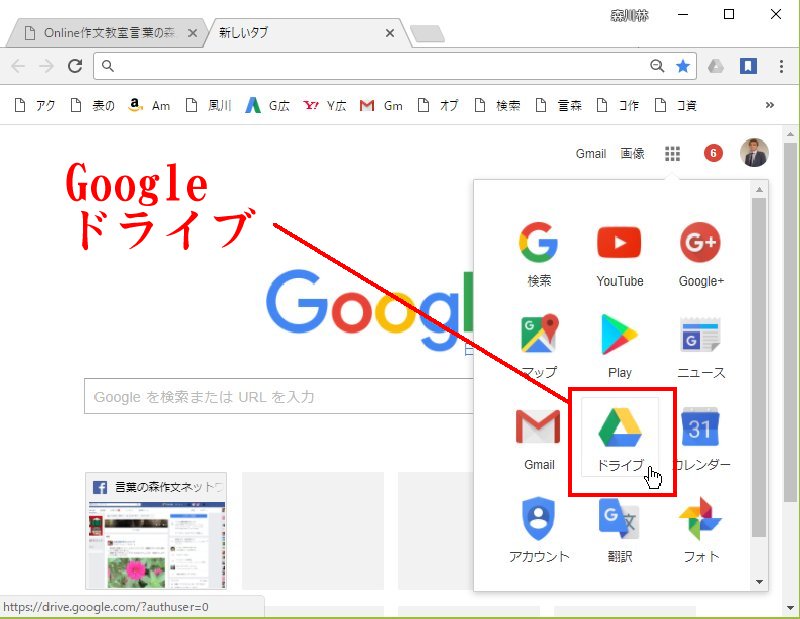
Task: Close the Online作文教室 tab
Action: click(192, 33)
